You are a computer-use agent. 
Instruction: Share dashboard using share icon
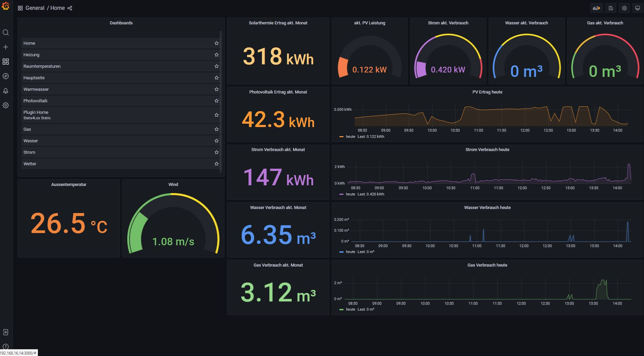(x=70, y=8)
